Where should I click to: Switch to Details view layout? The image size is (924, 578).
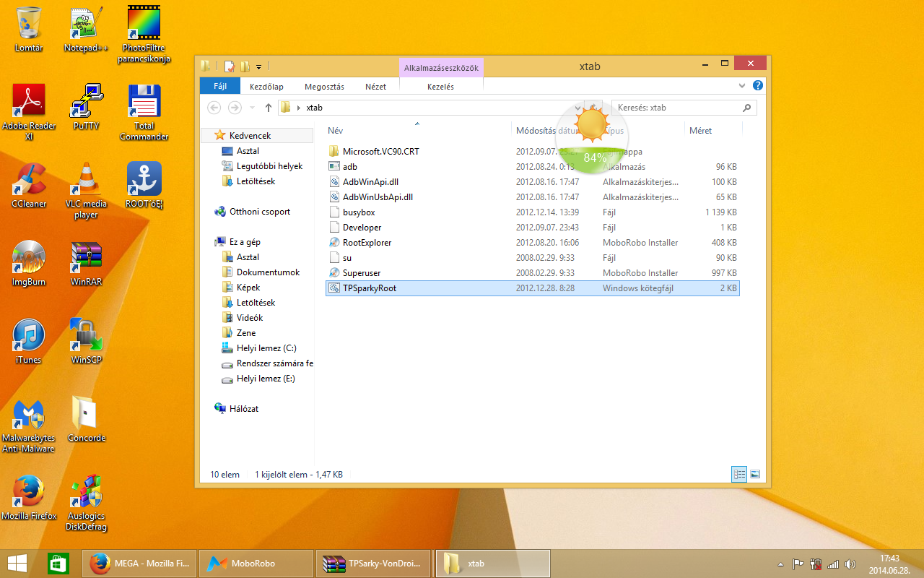tap(739, 474)
